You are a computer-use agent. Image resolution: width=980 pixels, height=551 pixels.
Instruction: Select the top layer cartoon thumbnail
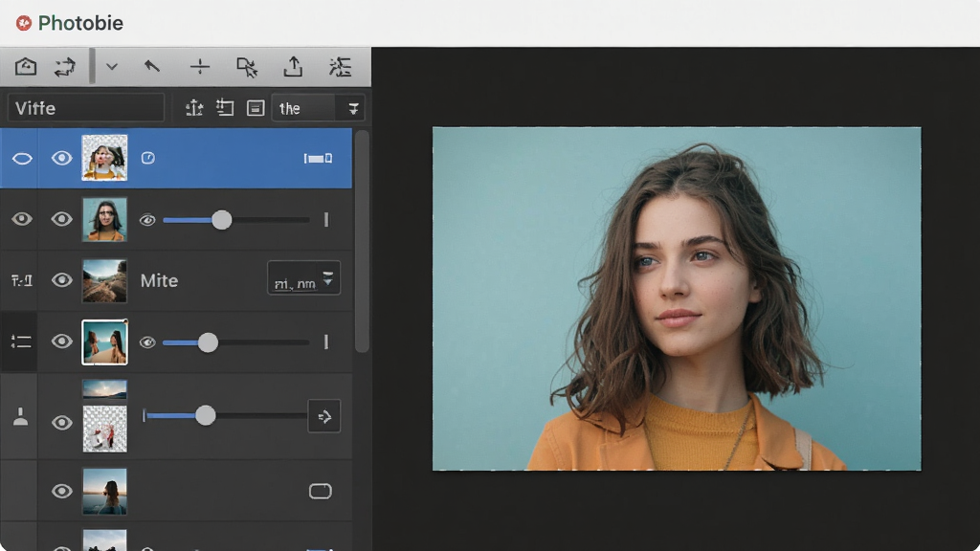[x=104, y=158]
